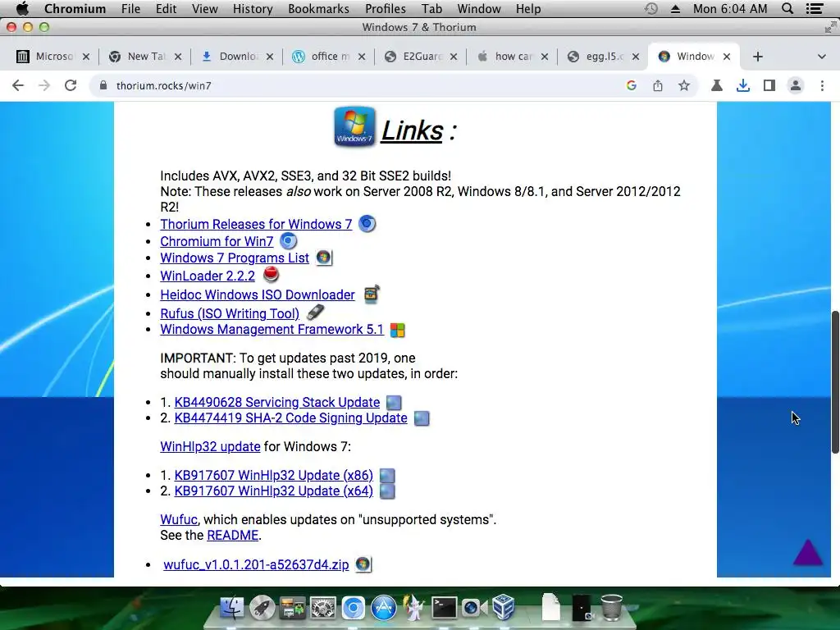This screenshot has width=840, height=630.
Task: Open Chrome Labs flask icon
Action: tap(717, 85)
